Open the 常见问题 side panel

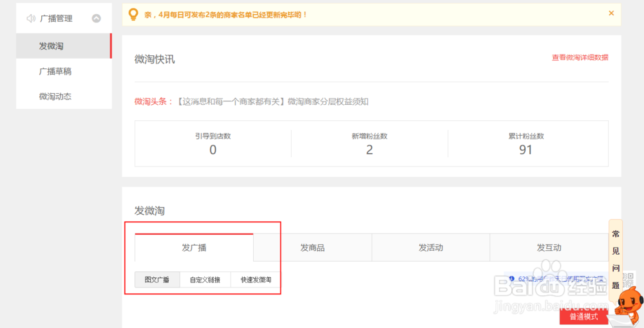tap(616, 260)
